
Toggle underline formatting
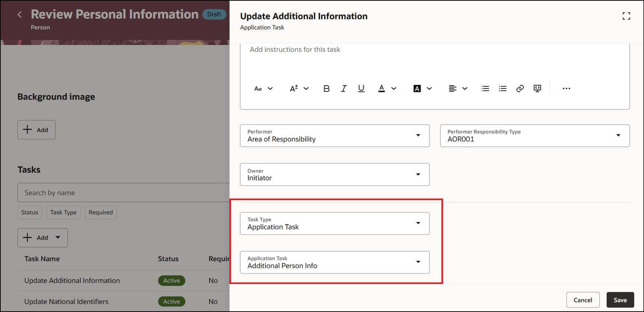pyautogui.click(x=361, y=88)
